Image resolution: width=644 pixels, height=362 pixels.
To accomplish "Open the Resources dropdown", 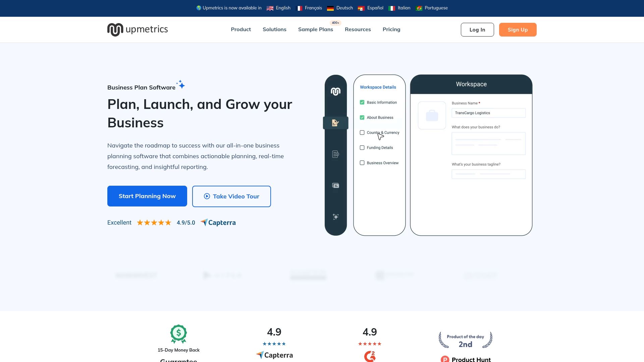I will pyautogui.click(x=358, y=29).
